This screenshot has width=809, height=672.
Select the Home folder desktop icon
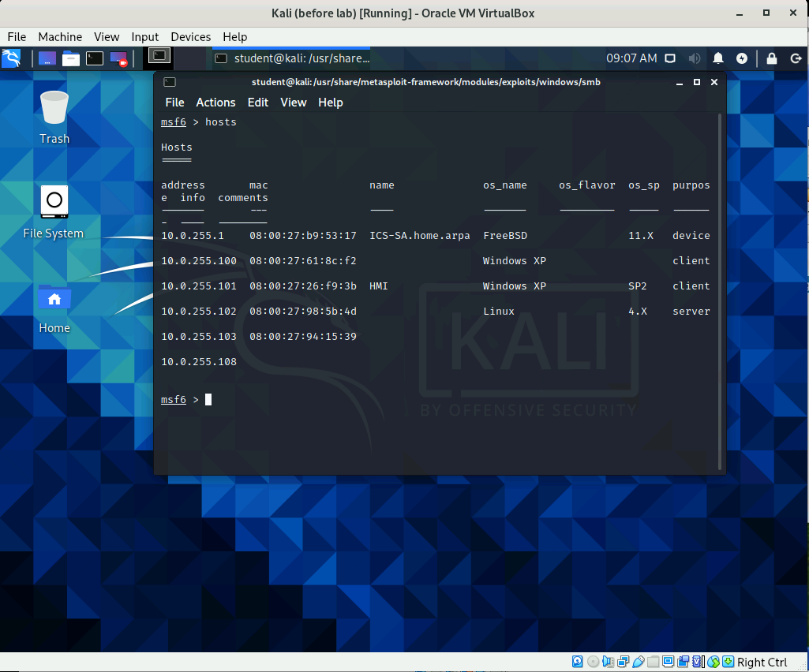click(x=54, y=308)
